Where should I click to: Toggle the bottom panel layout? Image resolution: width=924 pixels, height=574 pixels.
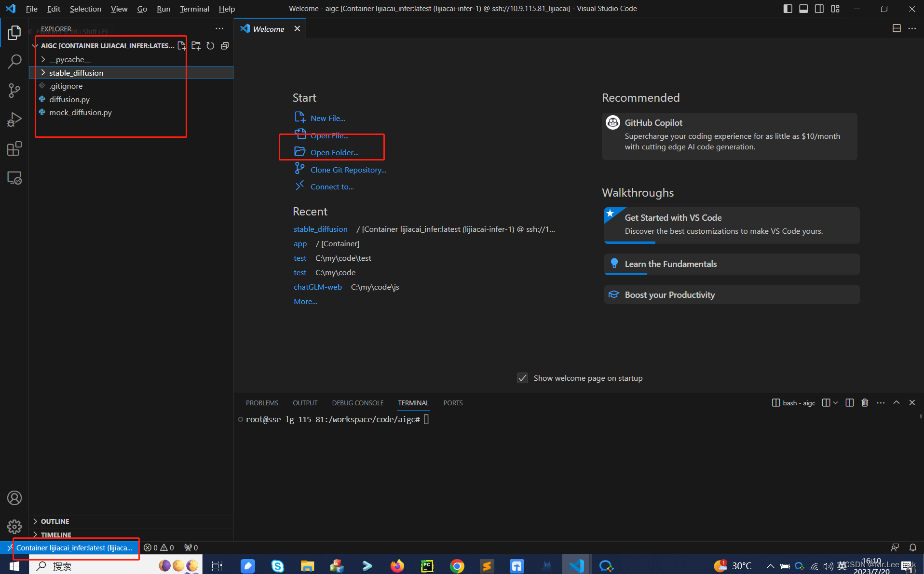point(803,9)
